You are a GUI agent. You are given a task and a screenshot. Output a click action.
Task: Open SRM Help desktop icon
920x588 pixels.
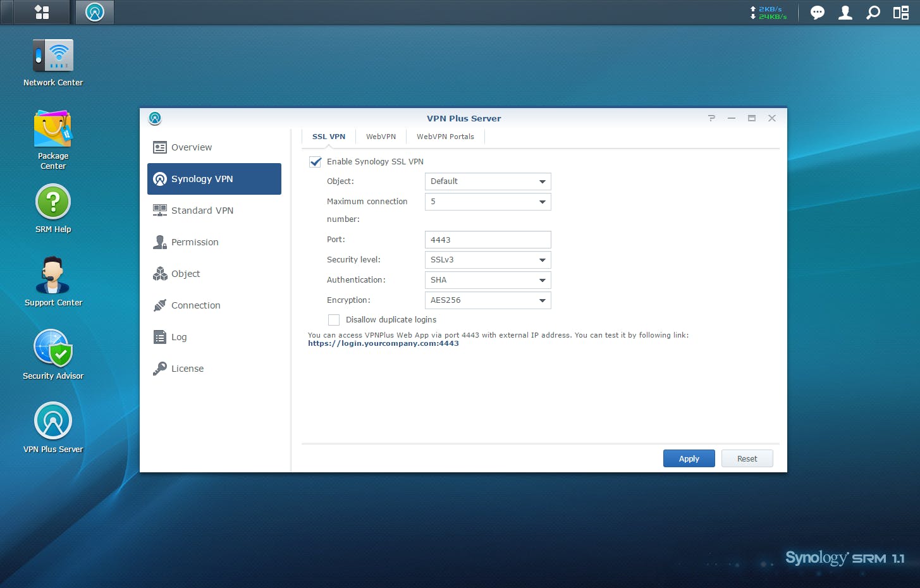click(x=53, y=209)
